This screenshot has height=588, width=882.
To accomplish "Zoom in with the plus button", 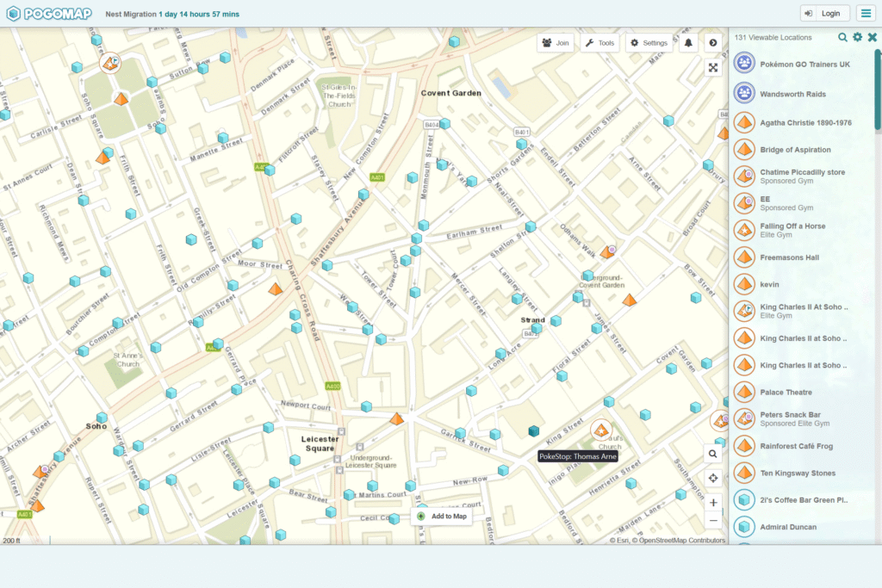I will click(712, 503).
